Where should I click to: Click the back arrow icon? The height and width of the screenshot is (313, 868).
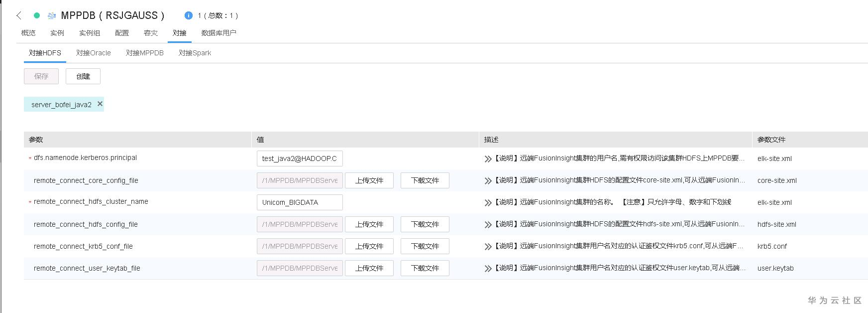click(x=19, y=15)
